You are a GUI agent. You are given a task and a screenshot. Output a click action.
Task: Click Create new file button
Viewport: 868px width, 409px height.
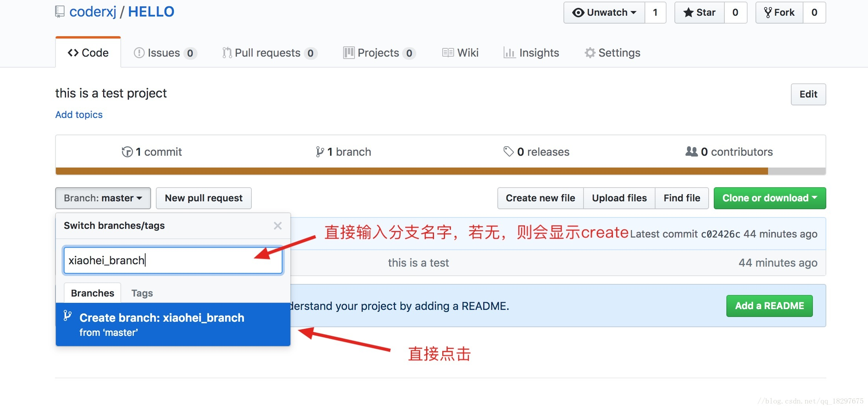(541, 198)
